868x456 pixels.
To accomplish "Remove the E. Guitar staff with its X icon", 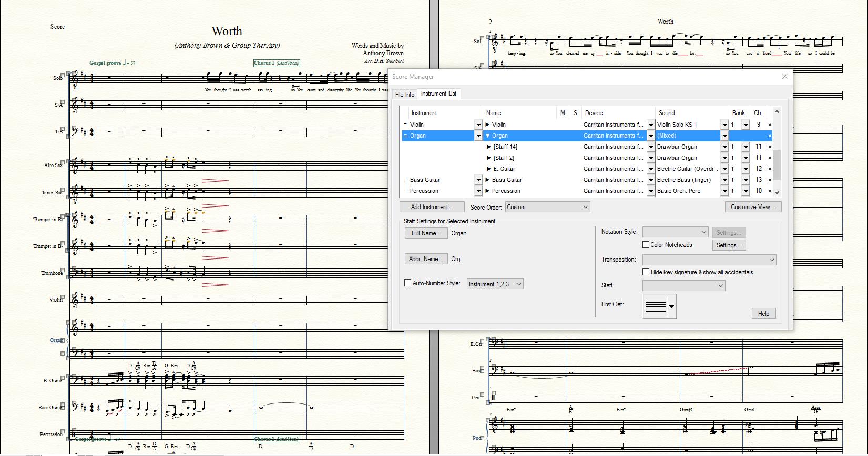I will (x=770, y=169).
